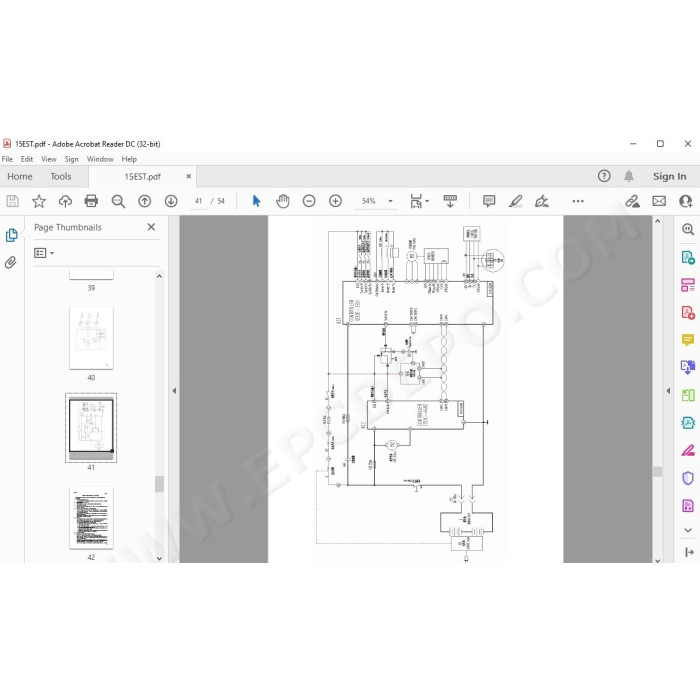The image size is (700, 700).
Task: Open the share with others icon
Action: tap(685, 201)
